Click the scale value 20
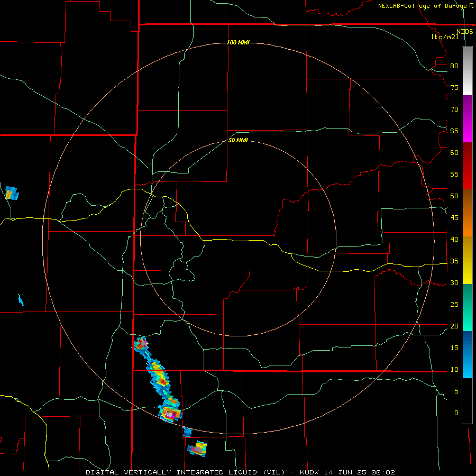The height and width of the screenshot is (476, 476). [454, 326]
